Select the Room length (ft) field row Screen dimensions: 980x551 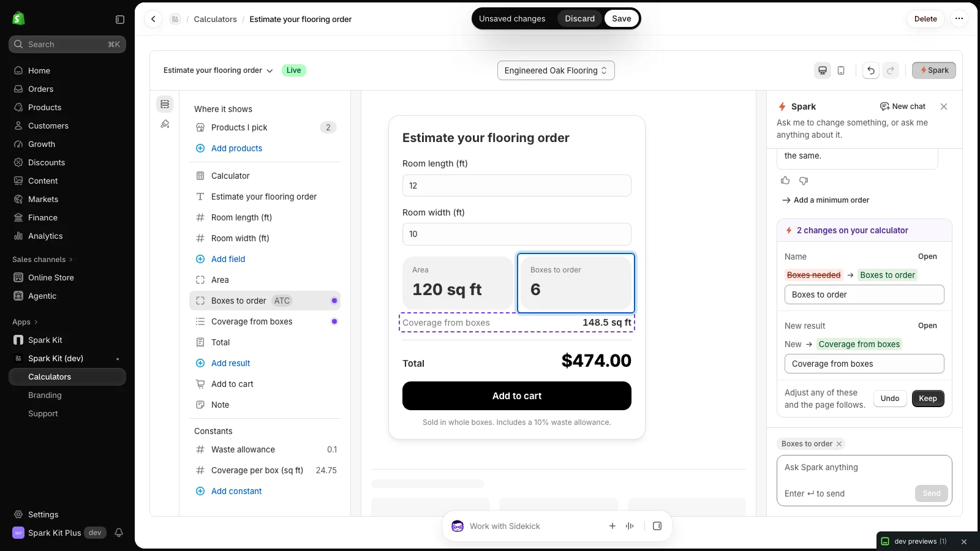pyautogui.click(x=265, y=217)
